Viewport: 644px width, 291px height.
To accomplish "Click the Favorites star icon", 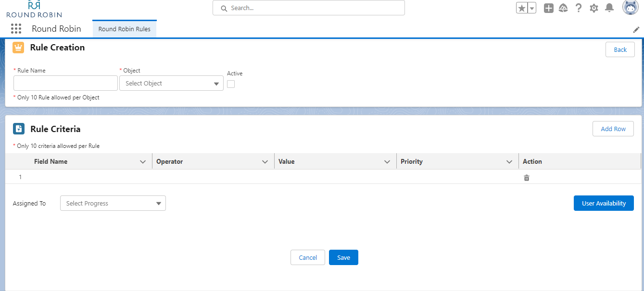I will click(522, 8).
